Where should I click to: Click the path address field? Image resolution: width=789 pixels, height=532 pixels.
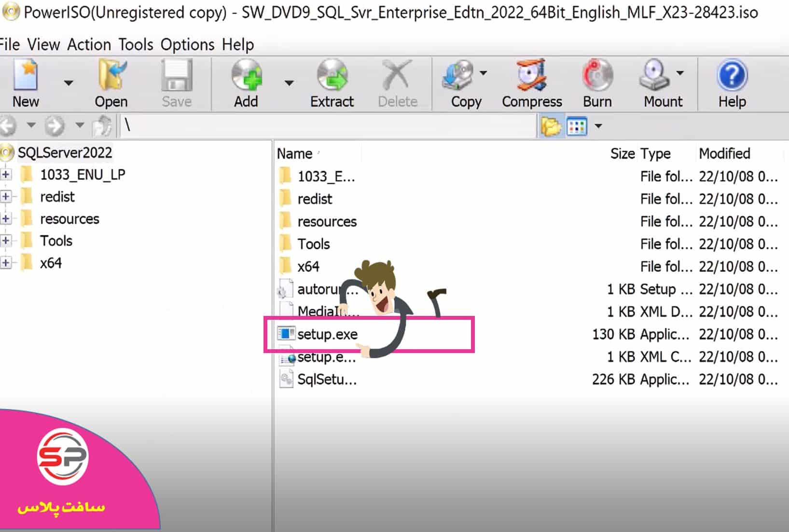328,125
